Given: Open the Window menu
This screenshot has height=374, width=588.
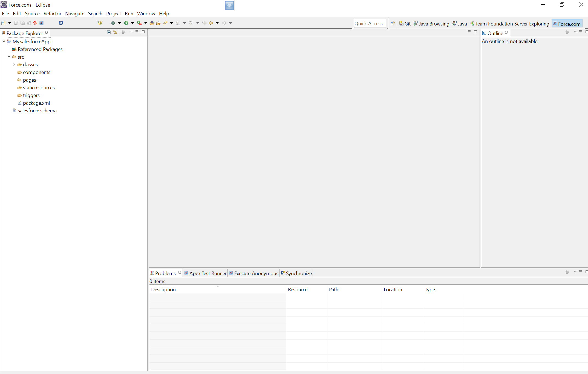Looking at the screenshot, I should click(x=146, y=14).
